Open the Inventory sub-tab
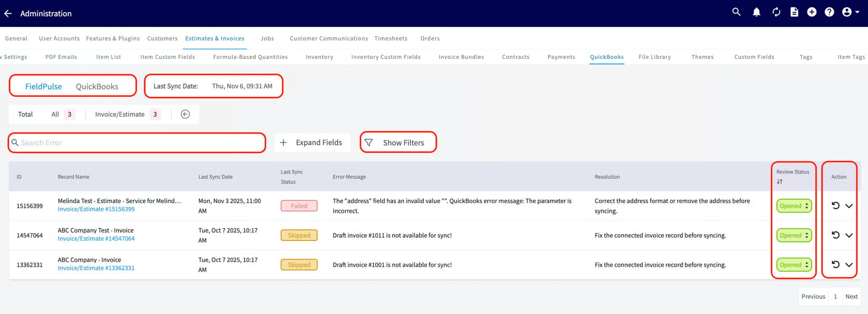 pyautogui.click(x=319, y=57)
